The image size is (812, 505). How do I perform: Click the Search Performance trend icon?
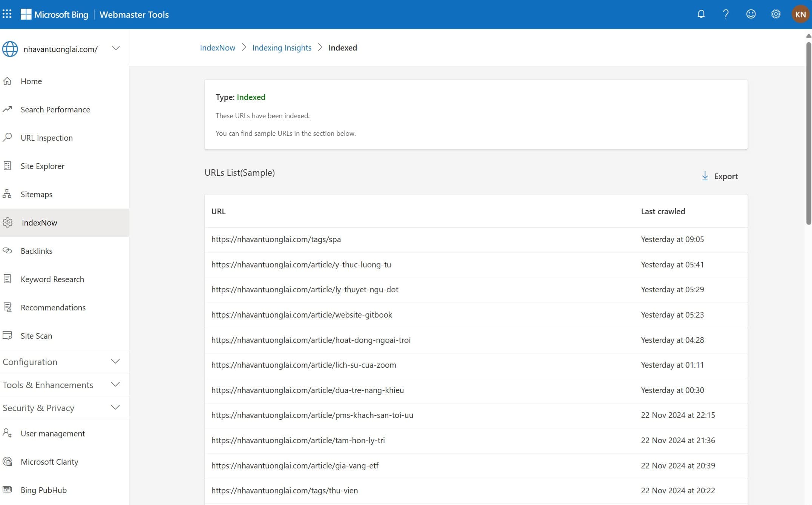[7, 109]
